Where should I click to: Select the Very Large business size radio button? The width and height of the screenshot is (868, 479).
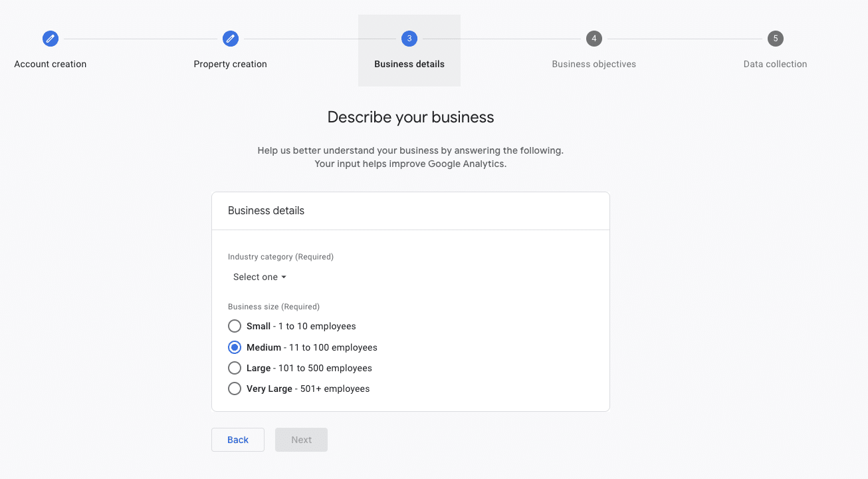pyautogui.click(x=235, y=389)
